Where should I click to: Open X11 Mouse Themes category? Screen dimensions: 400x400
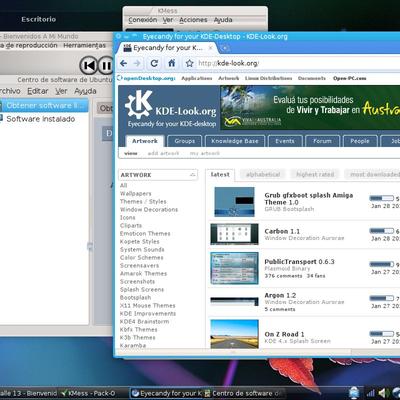coord(148,306)
